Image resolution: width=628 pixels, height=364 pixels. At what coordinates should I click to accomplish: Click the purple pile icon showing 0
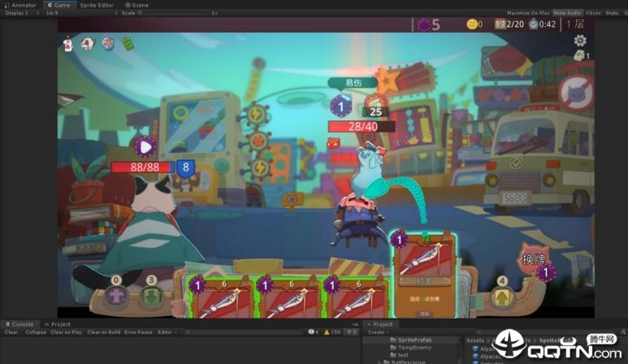(116, 295)
